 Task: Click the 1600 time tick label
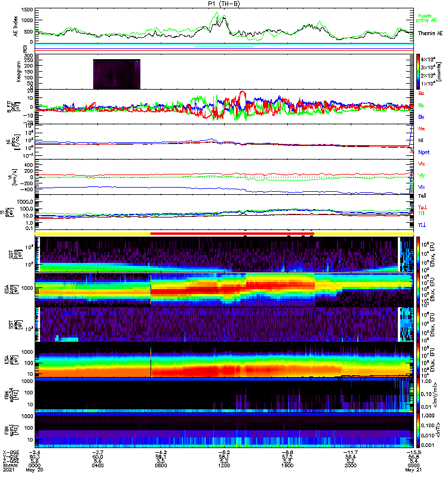(x=287, y=465)
